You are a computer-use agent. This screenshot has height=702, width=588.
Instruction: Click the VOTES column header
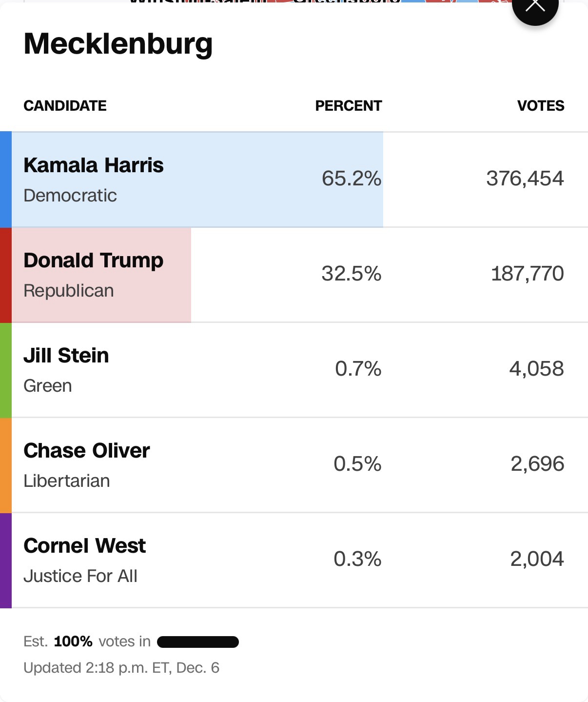coord(540,106)
